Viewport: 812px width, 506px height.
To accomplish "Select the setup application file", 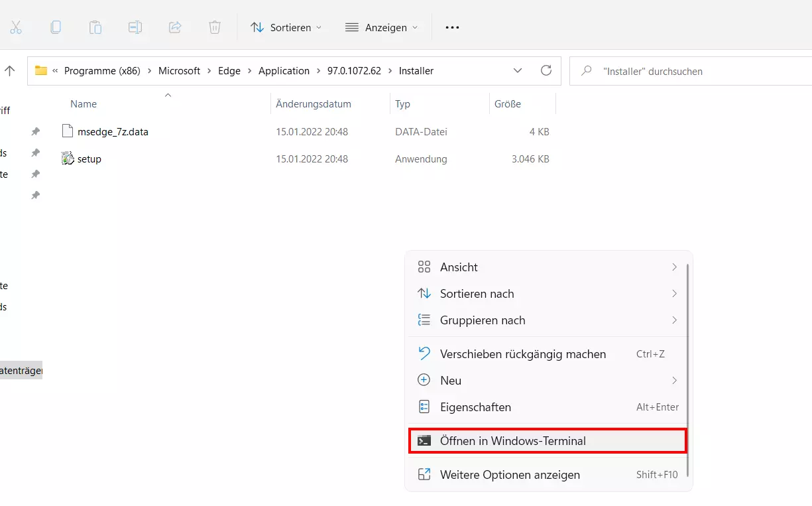I will pos(89,159).
